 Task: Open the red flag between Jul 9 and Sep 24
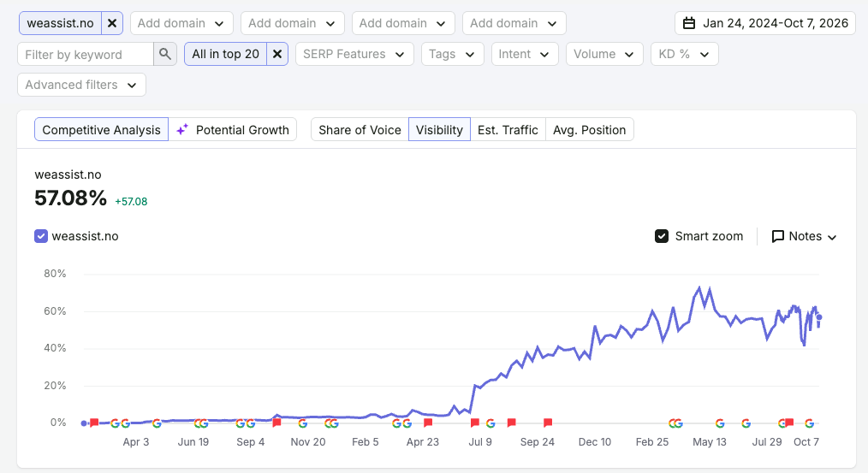(512, 423)
